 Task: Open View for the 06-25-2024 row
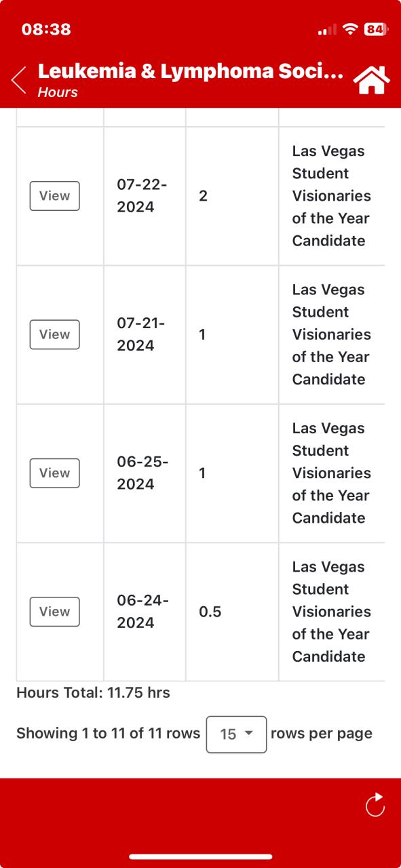tap(54, 473)
